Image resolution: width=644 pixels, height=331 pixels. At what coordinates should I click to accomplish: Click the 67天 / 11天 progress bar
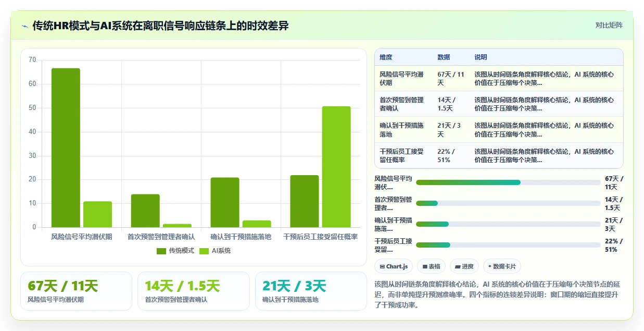click(x=508, y=182)
